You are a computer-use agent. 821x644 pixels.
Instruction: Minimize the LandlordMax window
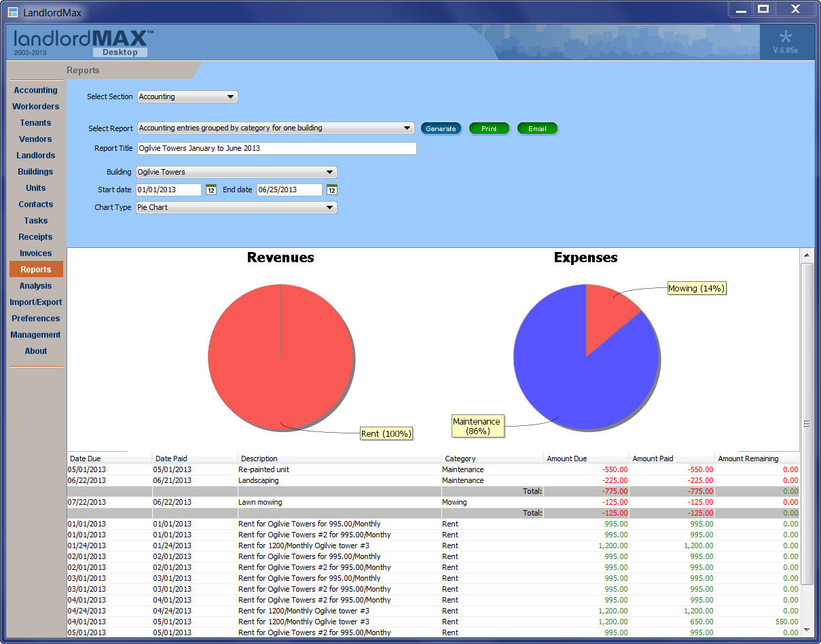pos(741,10)
